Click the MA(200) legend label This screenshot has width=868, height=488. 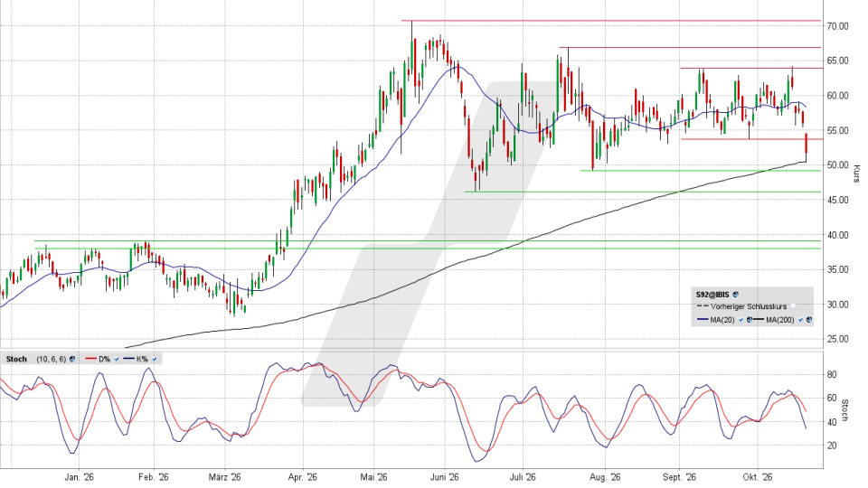point(780,320)
